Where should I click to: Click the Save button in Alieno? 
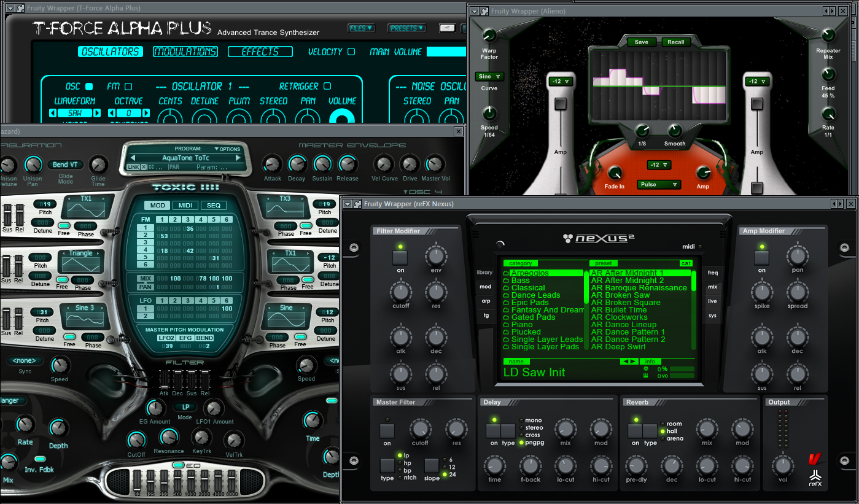(642, 42)
